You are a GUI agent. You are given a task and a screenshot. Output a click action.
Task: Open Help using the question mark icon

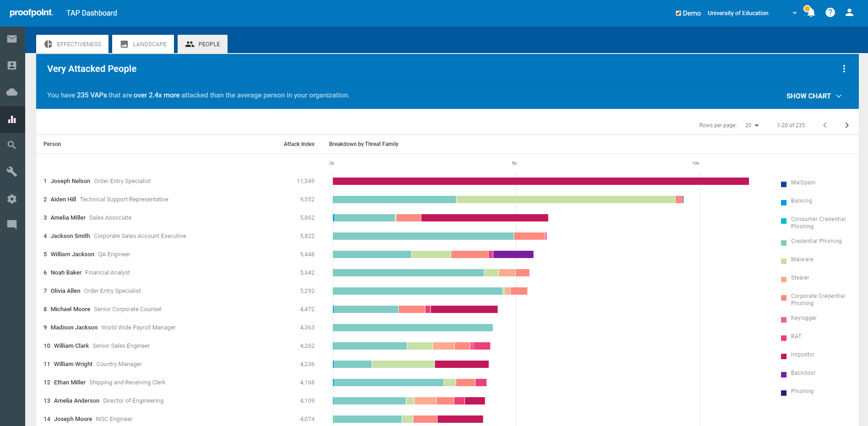830,12
